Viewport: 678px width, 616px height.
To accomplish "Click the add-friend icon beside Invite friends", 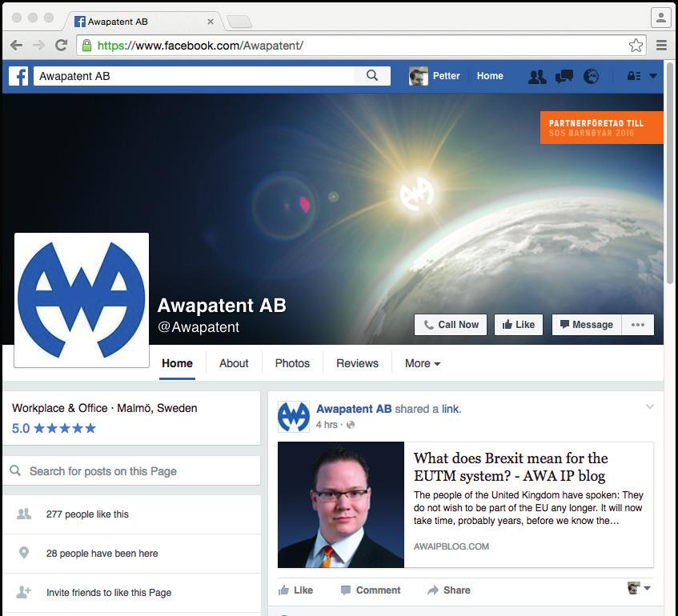I will point(23,592).
